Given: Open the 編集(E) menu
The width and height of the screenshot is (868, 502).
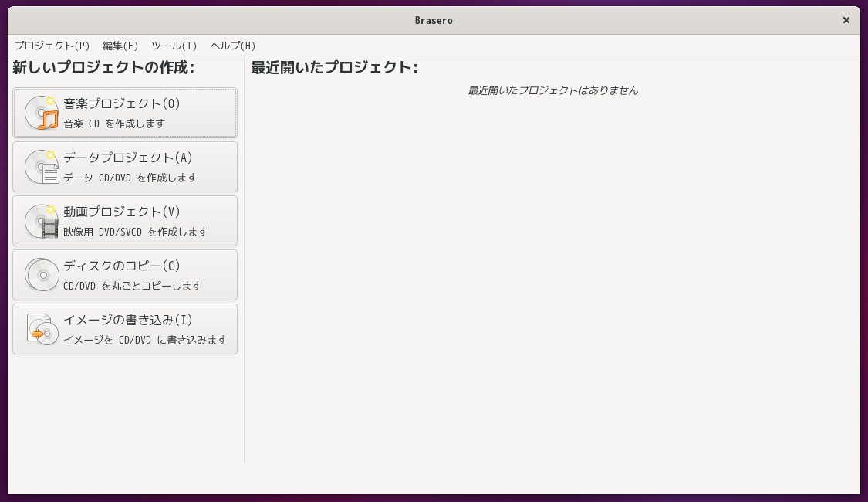Looking at the screenshot, I should [x=120, y=46].
